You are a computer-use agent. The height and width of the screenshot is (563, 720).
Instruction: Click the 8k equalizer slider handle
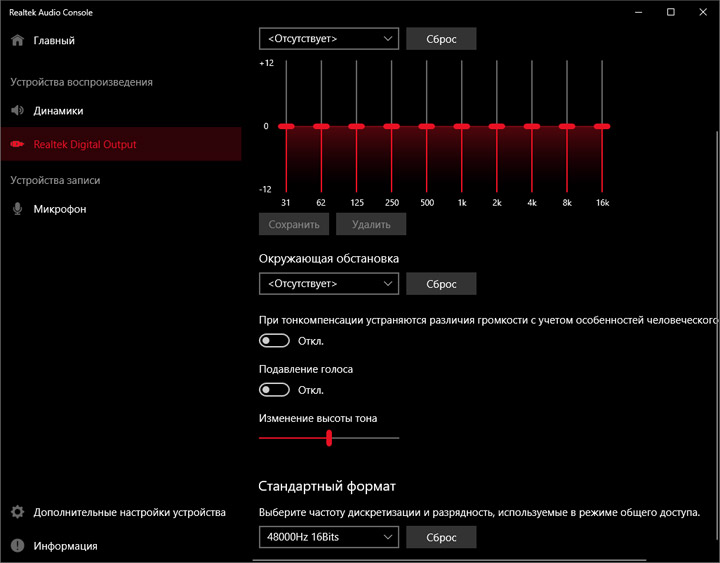click(x=567, y=126)
